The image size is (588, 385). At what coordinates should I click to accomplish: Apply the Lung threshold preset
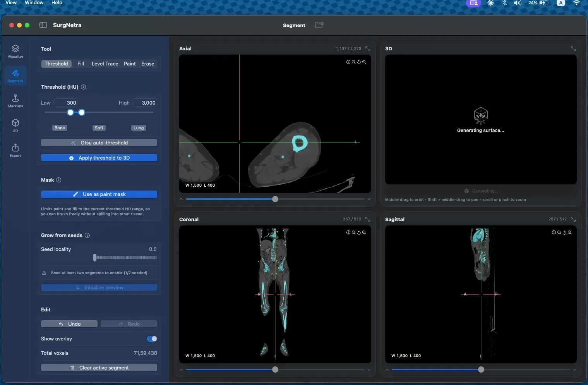(139, 128)
